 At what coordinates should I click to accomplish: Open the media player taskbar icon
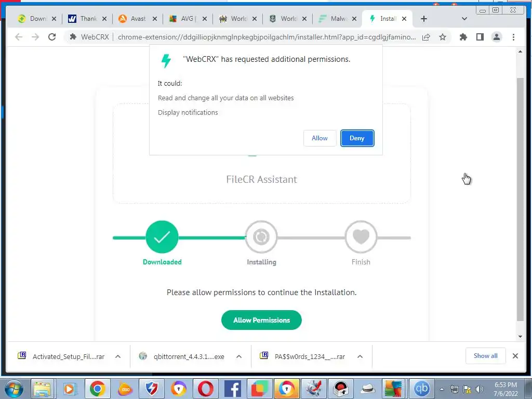(70, 389)
